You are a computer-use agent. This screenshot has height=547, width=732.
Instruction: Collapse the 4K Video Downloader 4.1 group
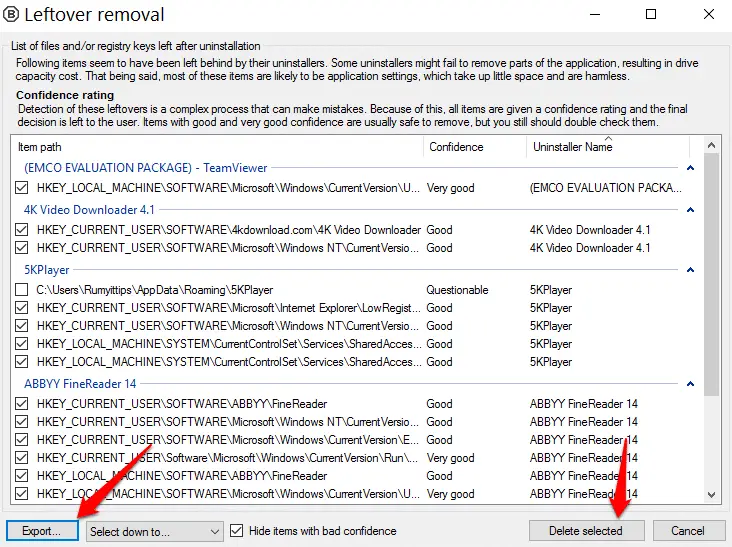click(690, 210)
